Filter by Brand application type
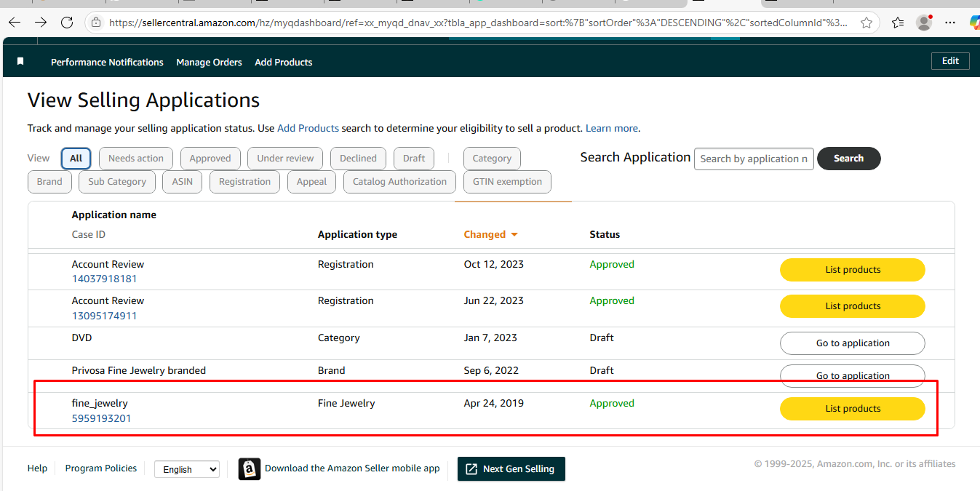Image resolution: width=980 pixels, height=491 pixels. tap(49, 182)
